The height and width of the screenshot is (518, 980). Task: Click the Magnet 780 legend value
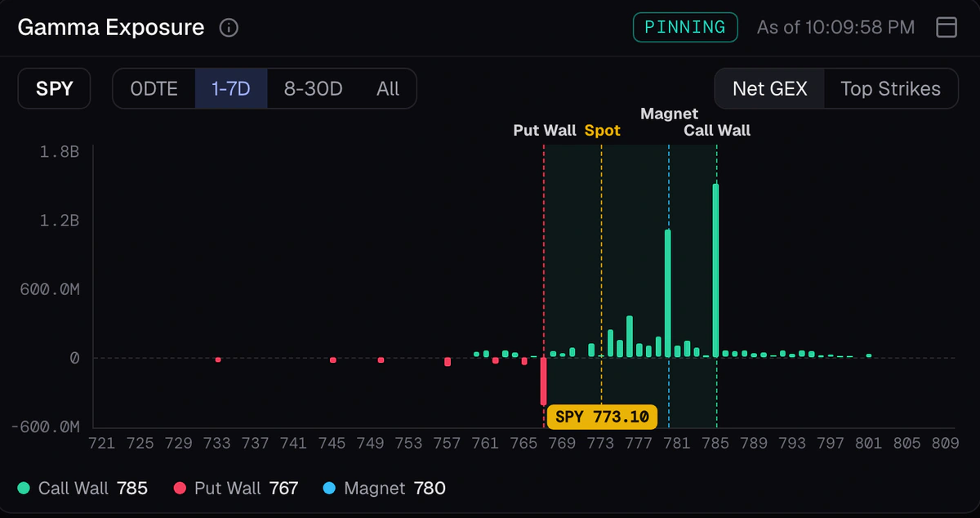pos(430,489)
